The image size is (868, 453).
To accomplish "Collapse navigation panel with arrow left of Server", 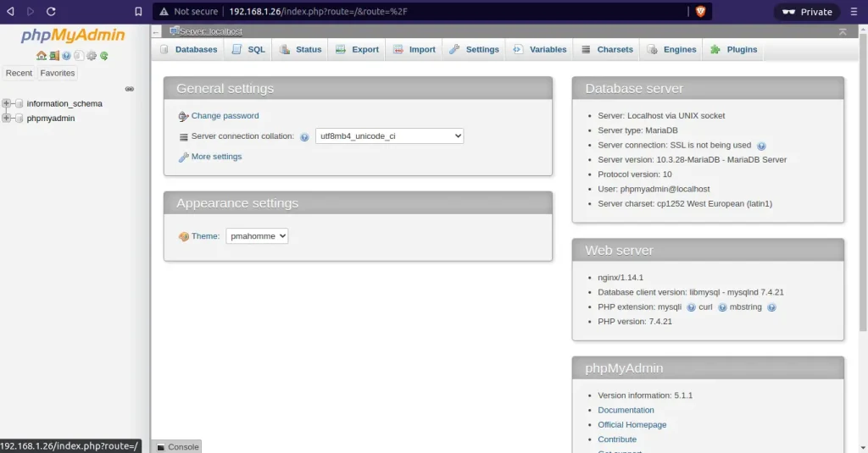I will pos(156,32).
